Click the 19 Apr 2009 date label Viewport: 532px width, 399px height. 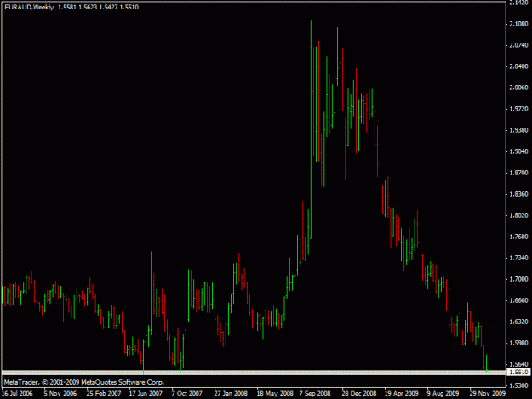[x=402, y=394]
